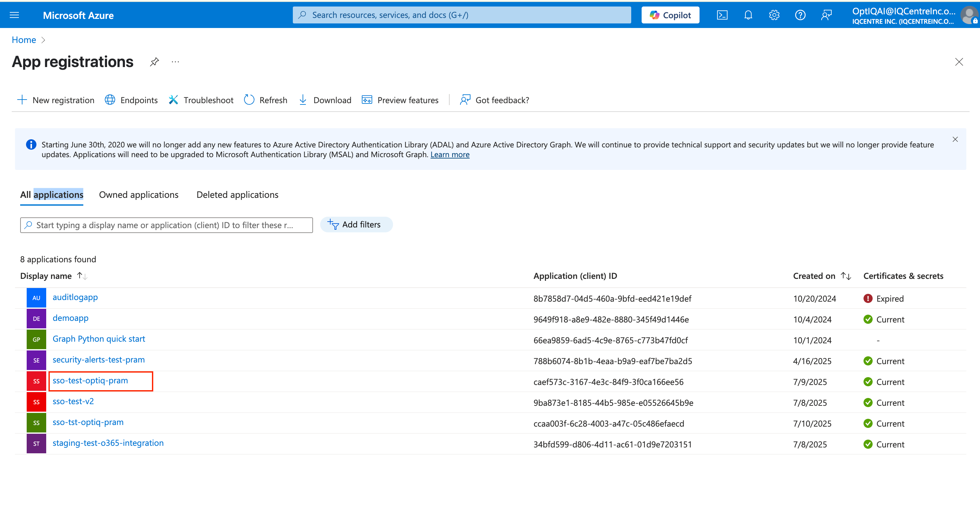Select client ID 9ba873e1-8185-44b5-985e-e05526645b9e
Screen dimensions: 980x520
point(613,403)
